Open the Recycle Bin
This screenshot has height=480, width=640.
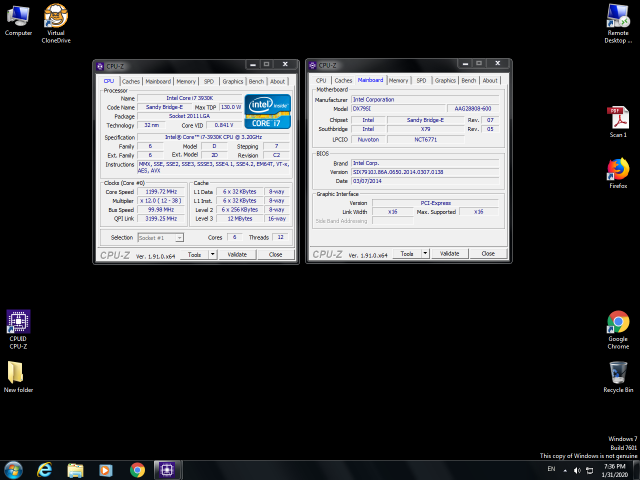tap(618, 377)
